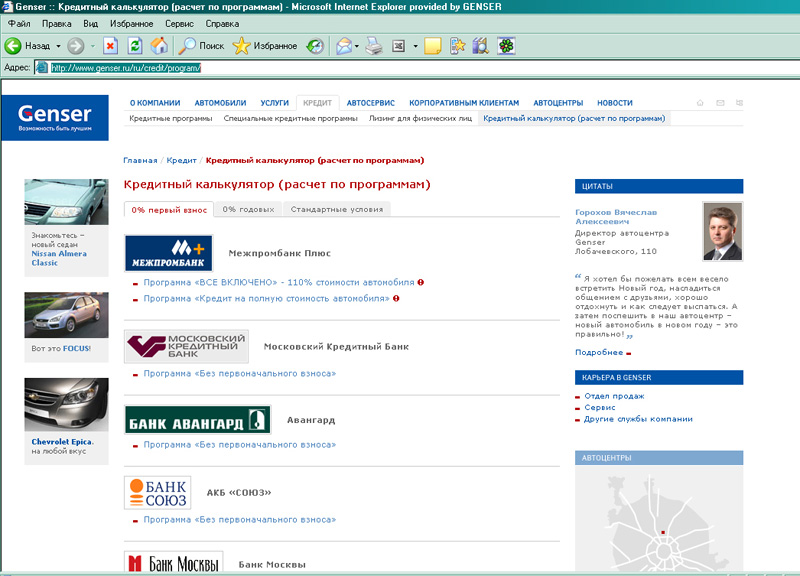This screenshot has width=800, height=576.
Task: Open the Research books-and-magnifier icon
Action: 481,46
